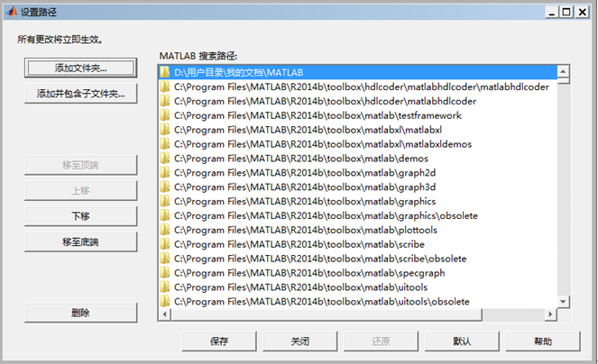Click folder icon of hdlcoder\matlabhdlcoder row

(165, 101)
